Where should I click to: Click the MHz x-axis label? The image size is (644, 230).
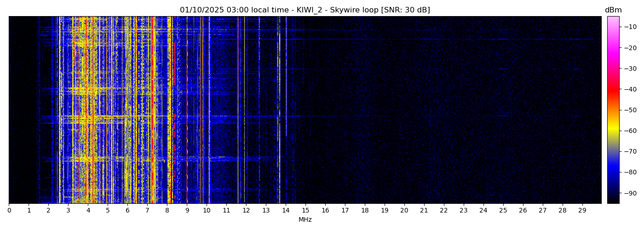[x=305, y=220]
